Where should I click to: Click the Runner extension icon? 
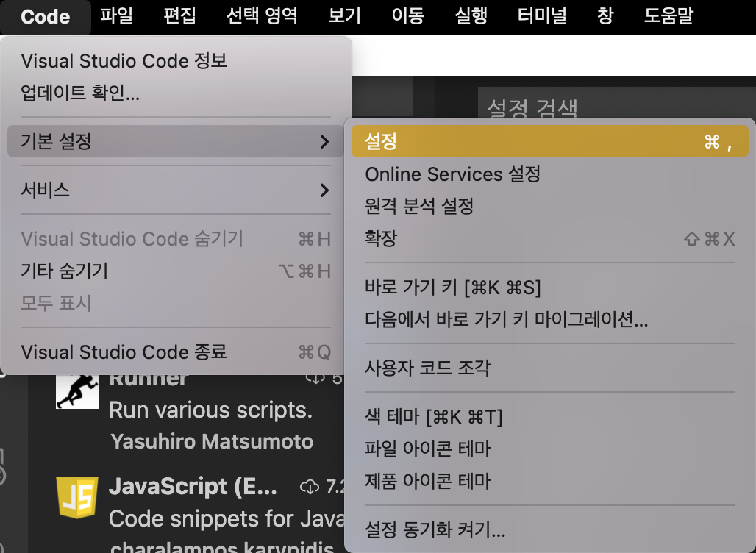click(77, 391)
